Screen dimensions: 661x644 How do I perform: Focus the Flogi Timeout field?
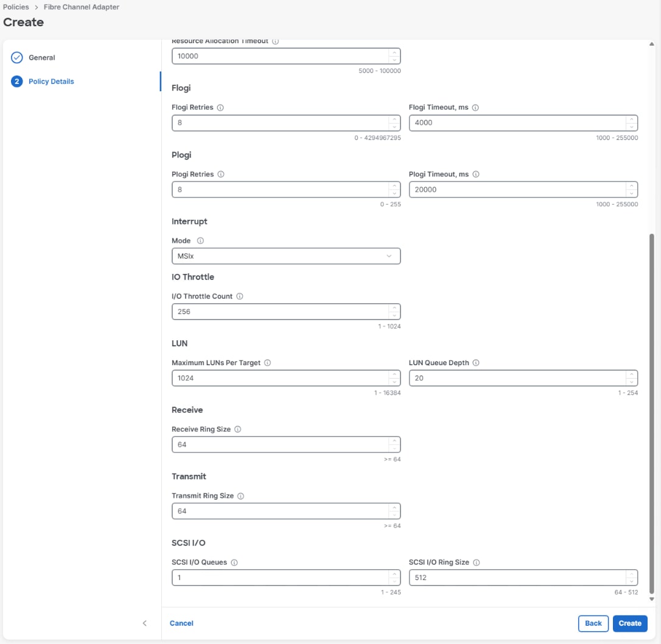(523, 122)
